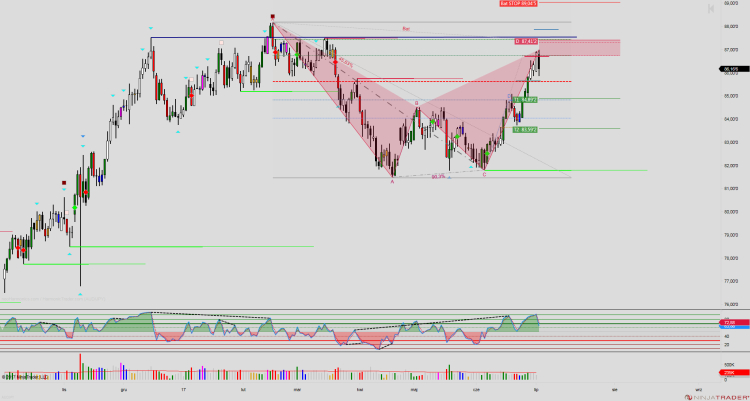The height and width of the screenshot is (401, 750).
Task: Select the red Bat STOP price label
Action: pos(518,3)
